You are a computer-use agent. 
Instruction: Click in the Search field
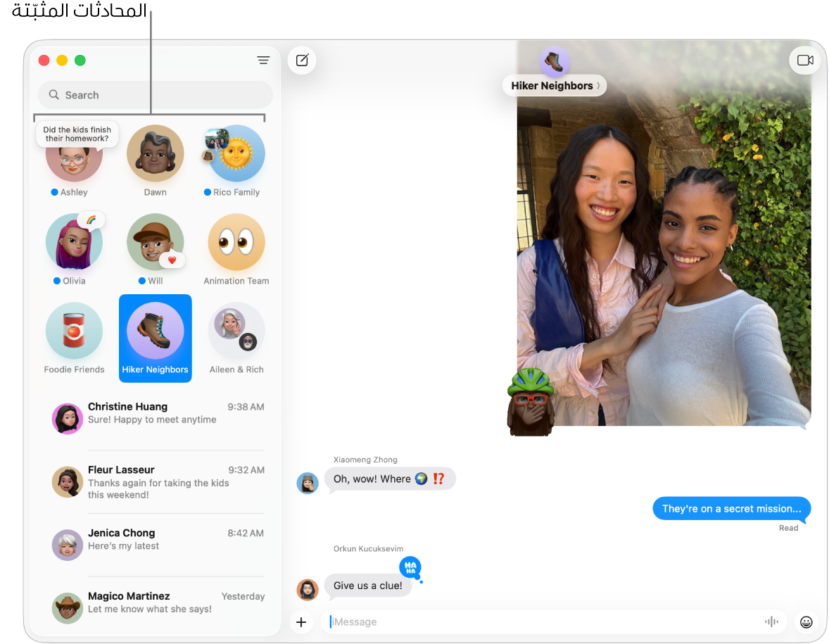pyautogui.click(x=155, y=95)
